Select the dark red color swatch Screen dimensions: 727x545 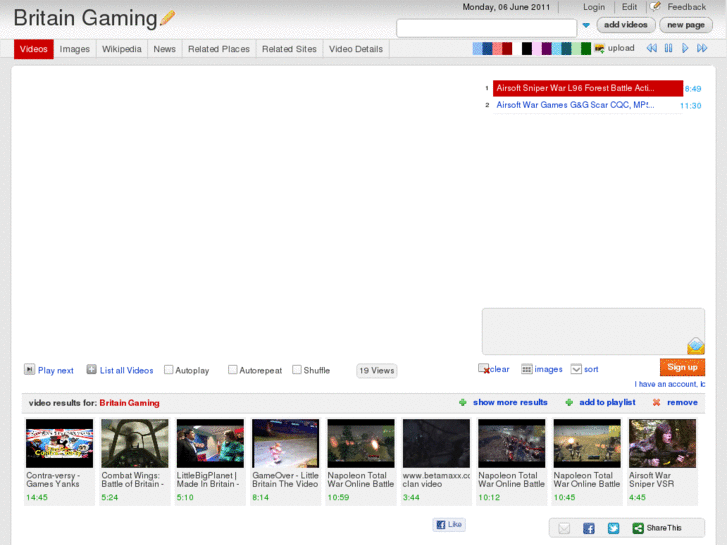[507, 48]
